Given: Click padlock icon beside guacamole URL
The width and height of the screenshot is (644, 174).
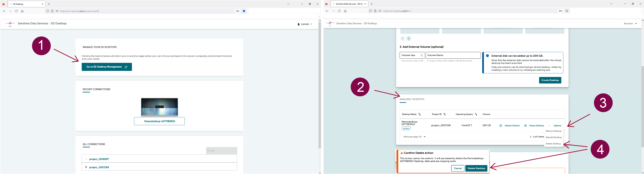Looking at the screenshot, I should point(52,11).
